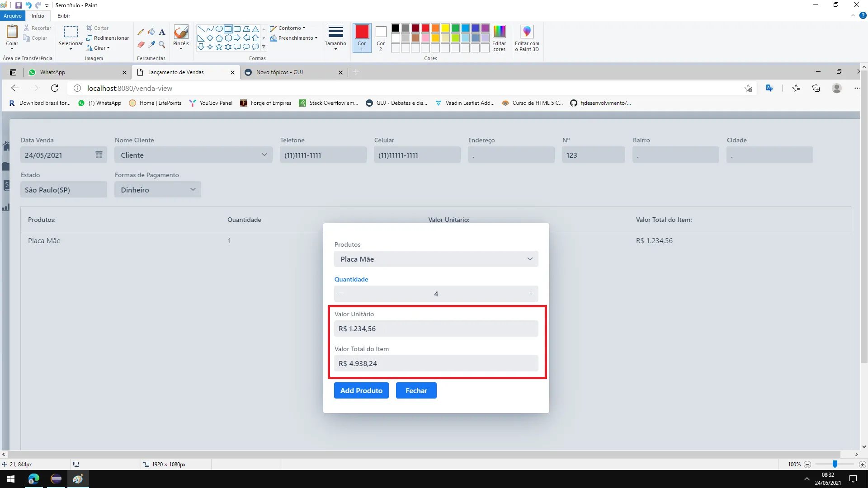
Task: Expand the Contorno outline dropdown
Action: [x=289, y=28]
